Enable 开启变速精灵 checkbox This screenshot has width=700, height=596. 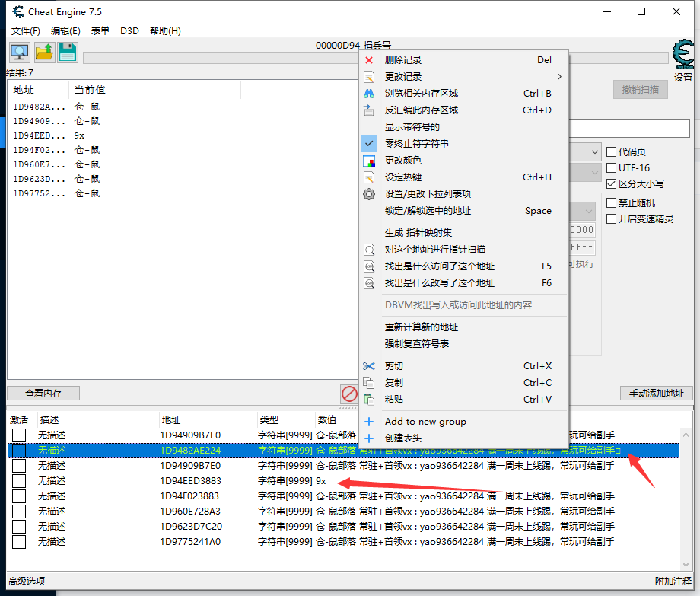click(611, 219)
